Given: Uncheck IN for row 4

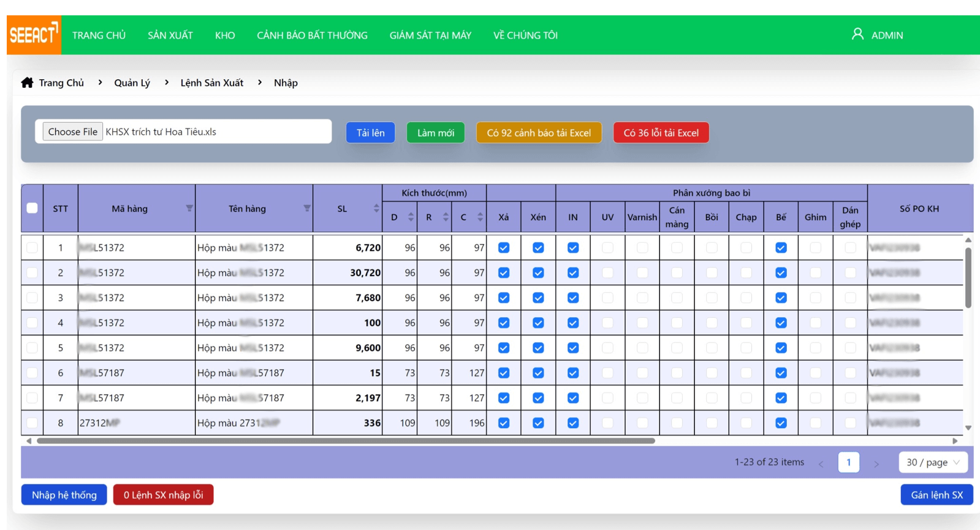Looking at the screenshot, I should point(573,323).
